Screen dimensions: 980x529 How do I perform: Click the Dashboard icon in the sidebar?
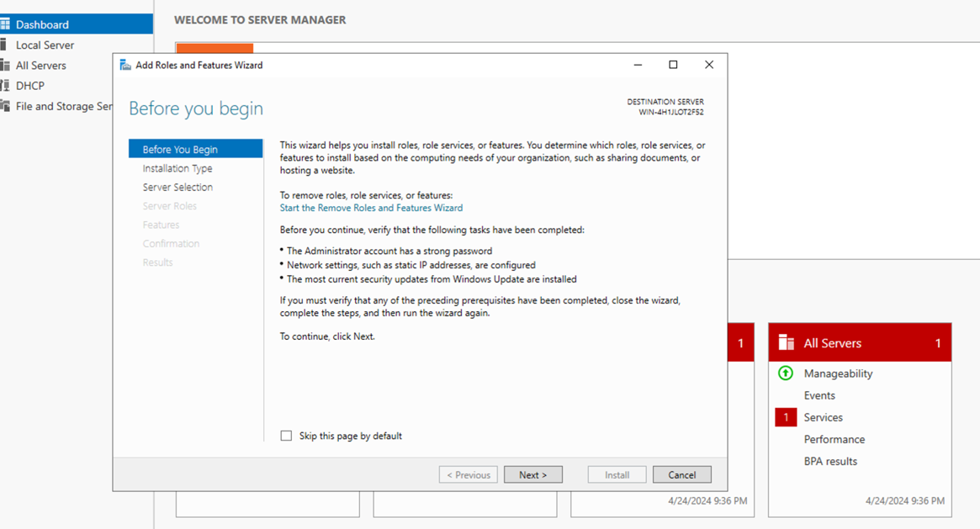tap(5, 24)
